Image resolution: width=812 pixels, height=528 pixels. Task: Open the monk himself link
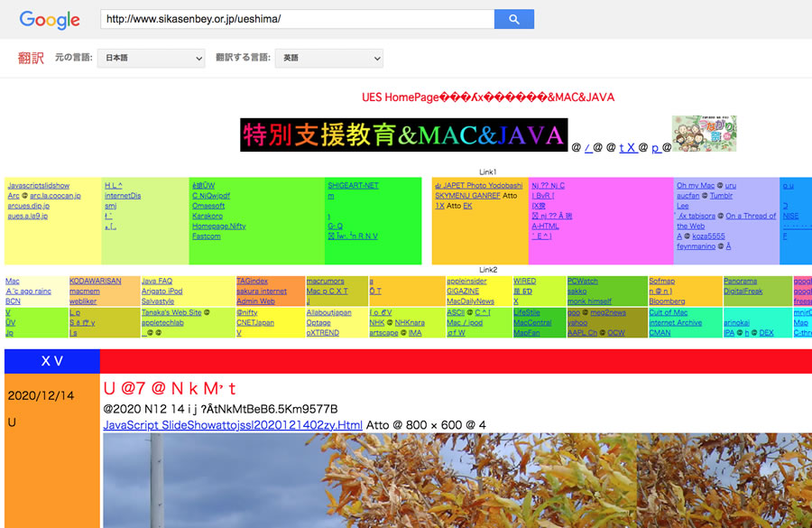point(589,301)
